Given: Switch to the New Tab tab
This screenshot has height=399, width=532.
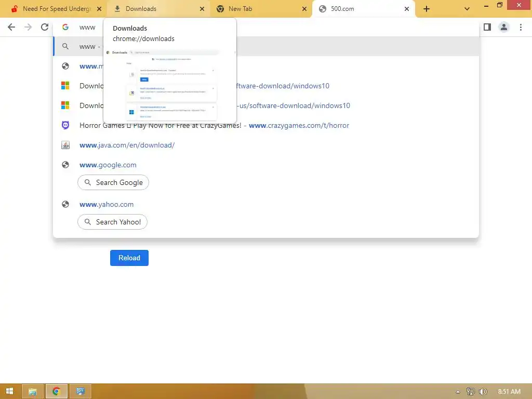Looking at the screenshot, I should click(260, 9).
